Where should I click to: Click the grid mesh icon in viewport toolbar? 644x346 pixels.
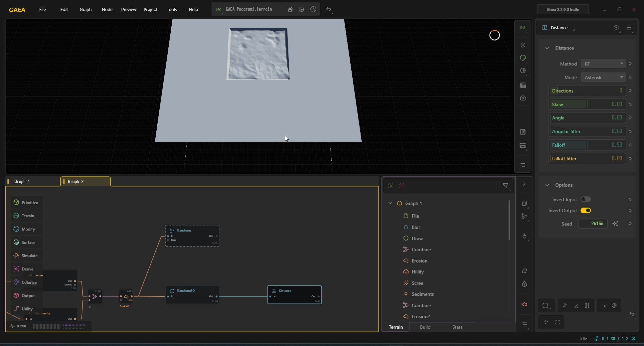click(x=523, y=85)
